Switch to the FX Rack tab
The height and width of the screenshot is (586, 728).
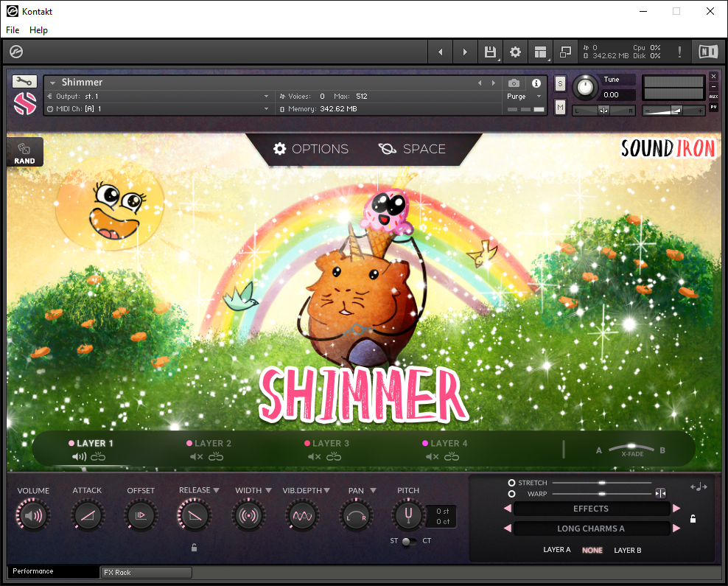[146, 573]
